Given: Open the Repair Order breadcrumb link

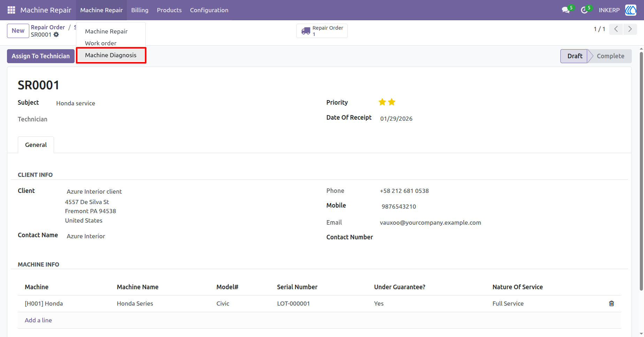Looking at the screenshot, I should tap(48, 27).
